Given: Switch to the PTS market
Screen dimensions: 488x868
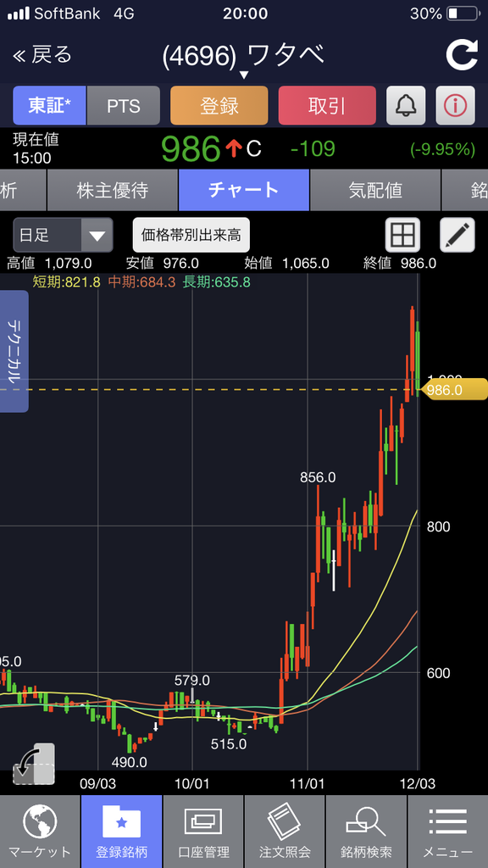Looking at the screenshot, I should coord(124,106).
